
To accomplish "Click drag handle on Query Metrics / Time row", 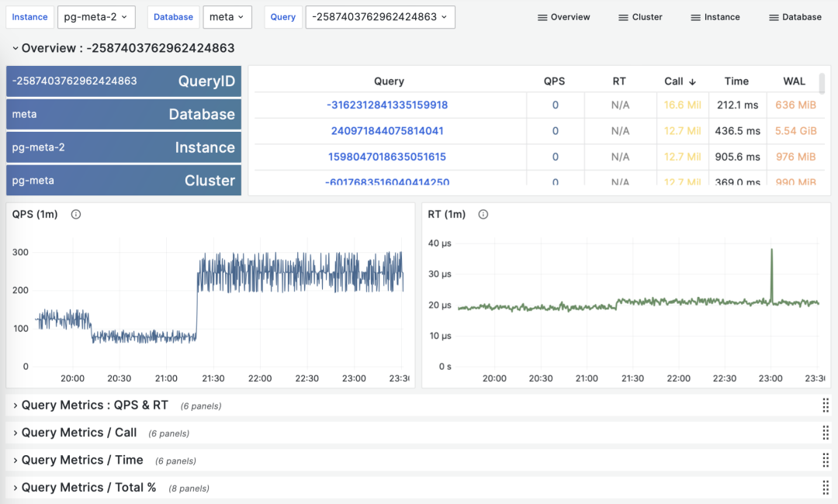I will 825,461.
